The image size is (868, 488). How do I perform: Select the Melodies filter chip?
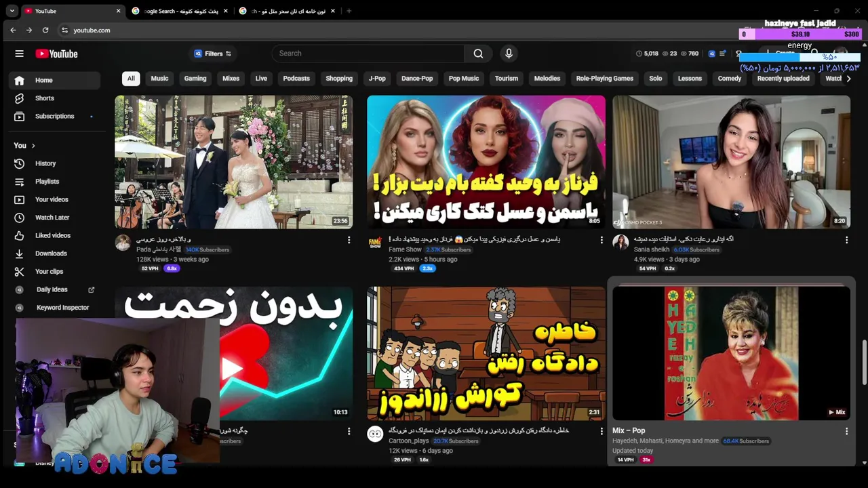pos(547,79)
